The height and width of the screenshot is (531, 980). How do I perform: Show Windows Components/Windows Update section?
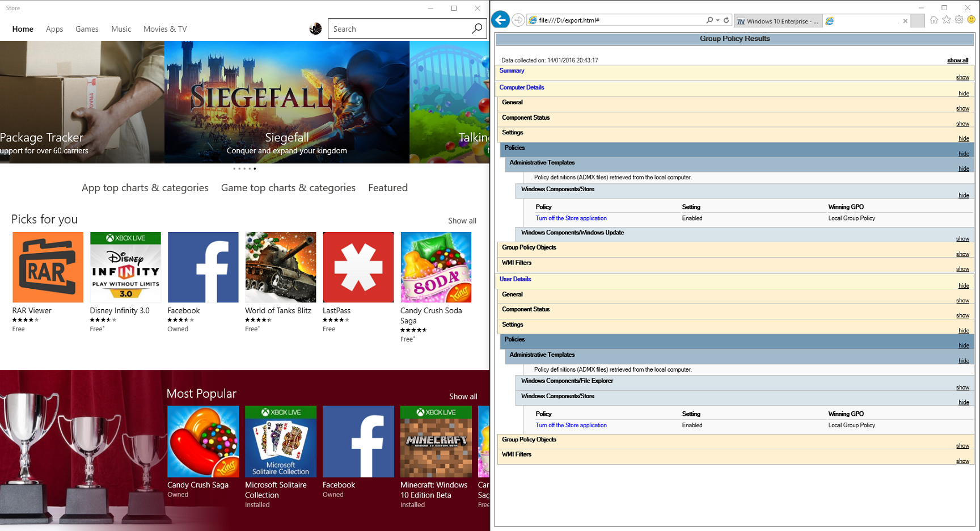[x=962, y=239]
